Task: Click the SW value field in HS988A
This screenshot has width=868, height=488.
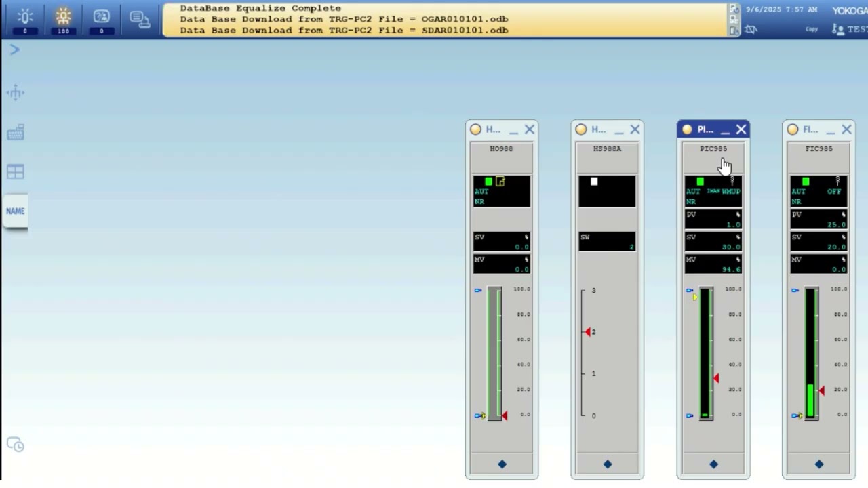Action: (607, 242)
